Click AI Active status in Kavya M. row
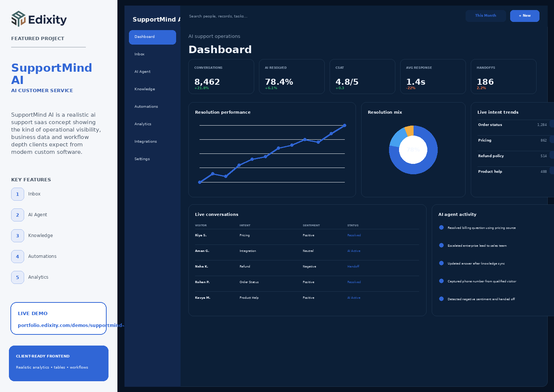 (x=354, y=298)
